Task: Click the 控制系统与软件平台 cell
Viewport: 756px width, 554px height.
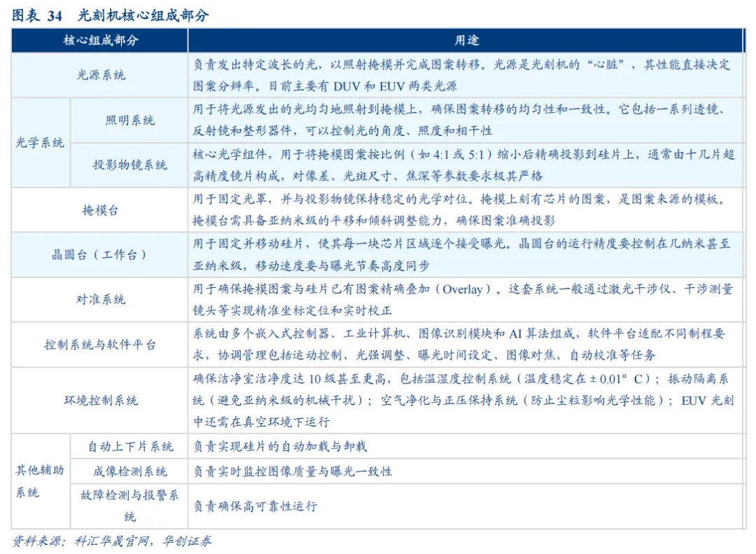Action: click(x=100, y=345)
